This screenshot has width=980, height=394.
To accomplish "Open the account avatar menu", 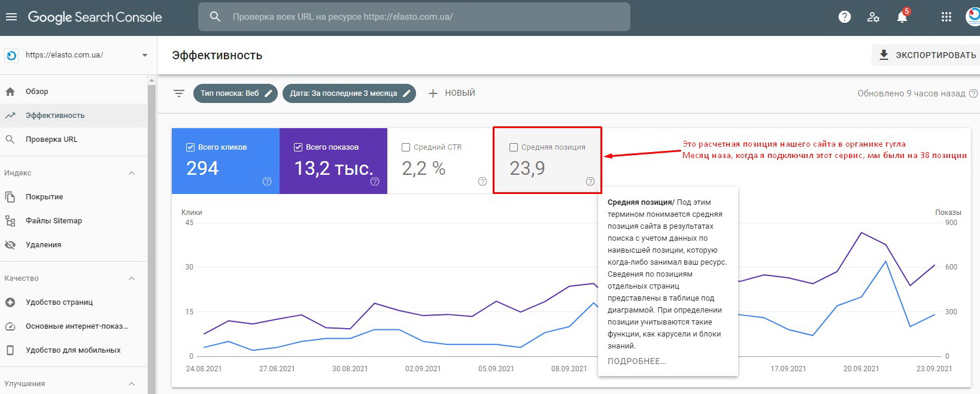I will [x=973, y=17].
